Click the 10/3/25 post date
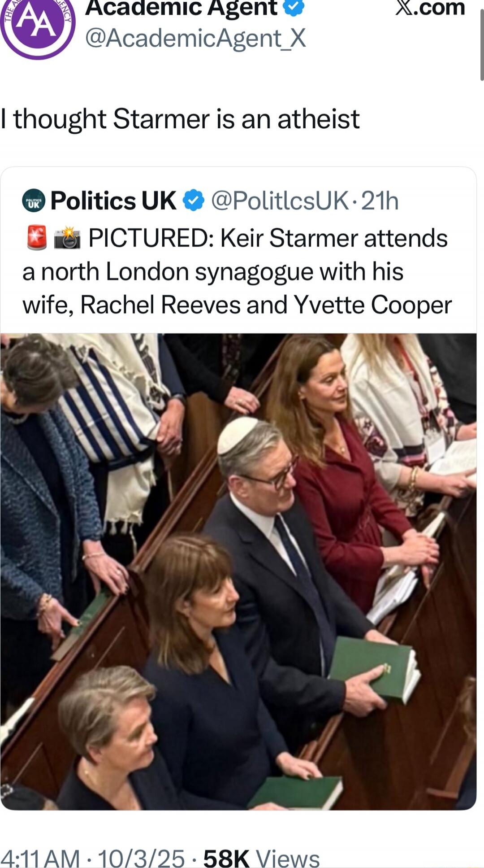This screenshot has height=868, width=484. tap(141, 858)
